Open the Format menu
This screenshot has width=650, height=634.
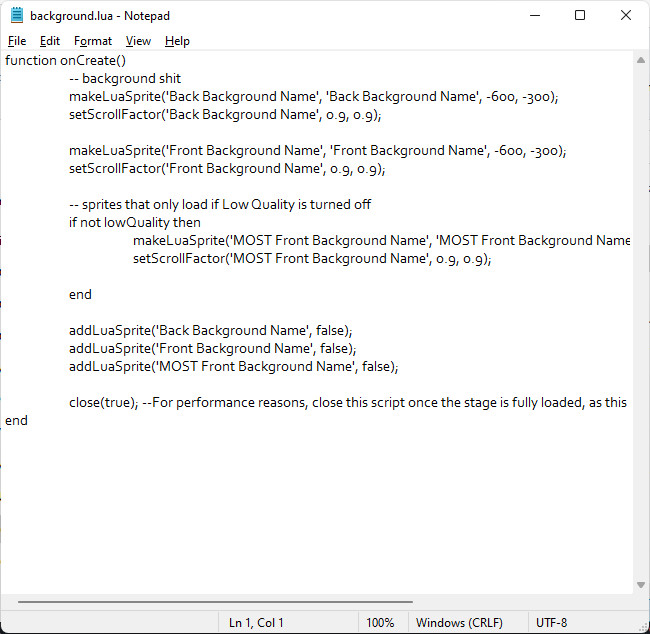(93, 41)
